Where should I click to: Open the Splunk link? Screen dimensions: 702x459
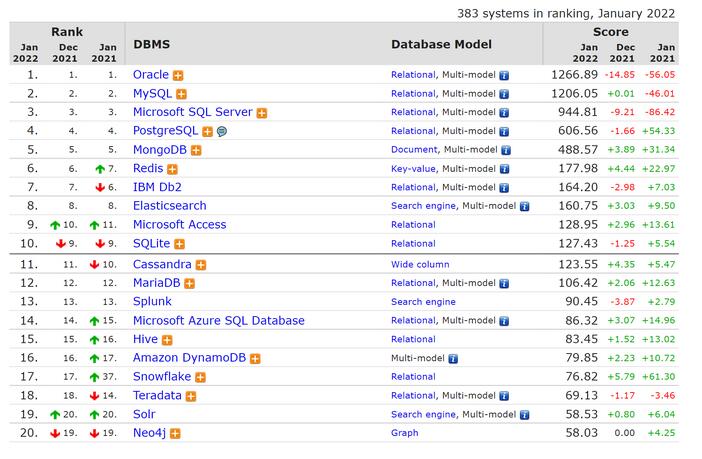tap(152, 301)
